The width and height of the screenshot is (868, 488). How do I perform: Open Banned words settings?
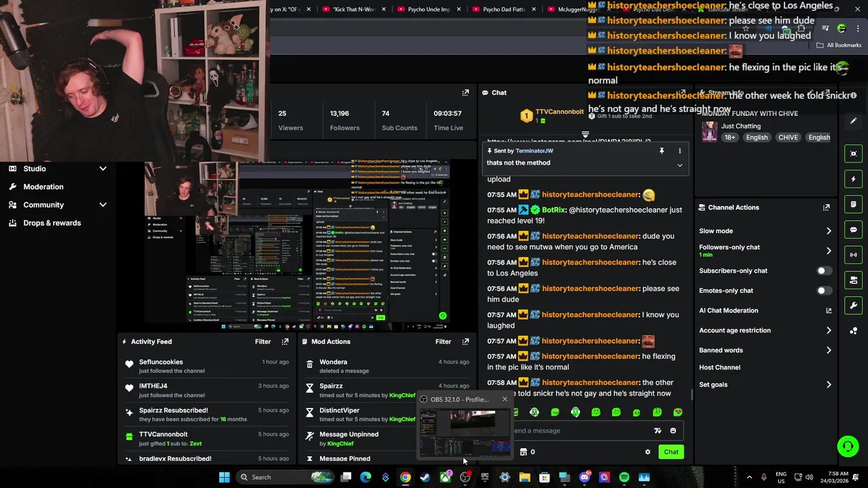[x=765, y=350]
